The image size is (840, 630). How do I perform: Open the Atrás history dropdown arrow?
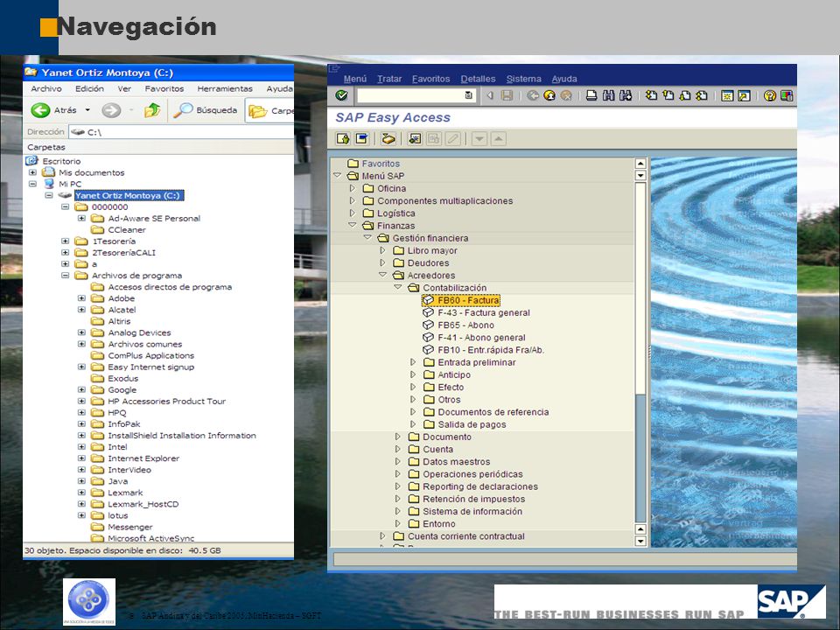pyautogui.click(x=87, y=110)
